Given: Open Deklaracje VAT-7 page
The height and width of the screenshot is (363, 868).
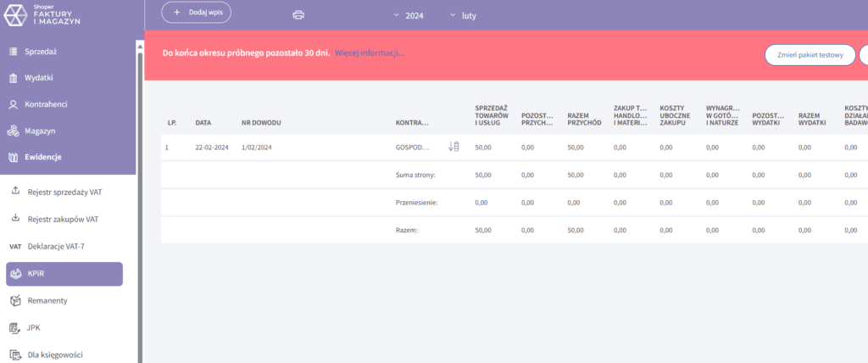Looking at the screenshot, I should coord(57,246).
